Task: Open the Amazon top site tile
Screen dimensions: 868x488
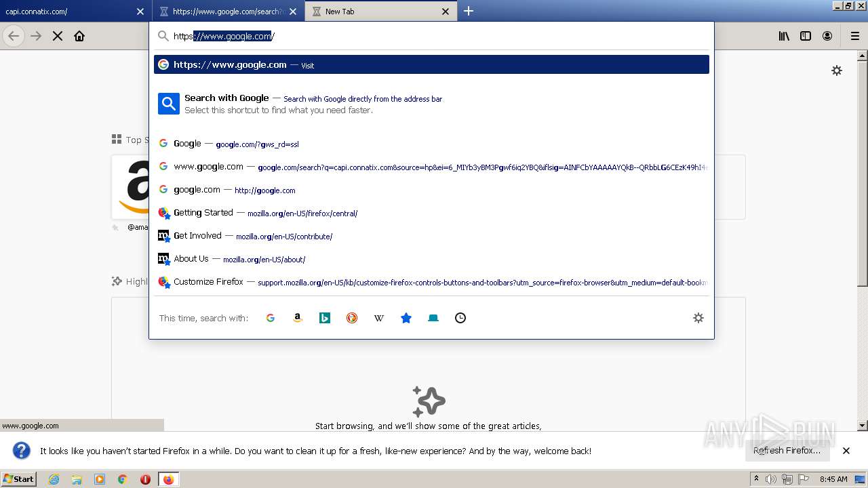Action: [x=130, y=187]
